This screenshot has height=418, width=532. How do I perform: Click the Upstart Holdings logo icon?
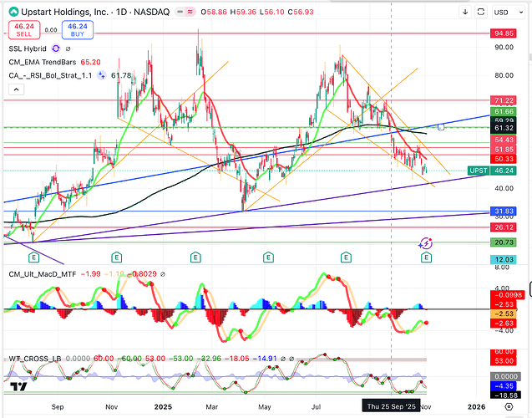point(13,12)
